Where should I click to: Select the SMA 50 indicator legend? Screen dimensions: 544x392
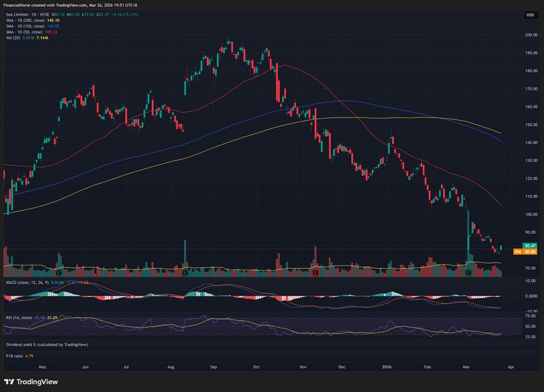pyautogui.click(x=23, y=31)
